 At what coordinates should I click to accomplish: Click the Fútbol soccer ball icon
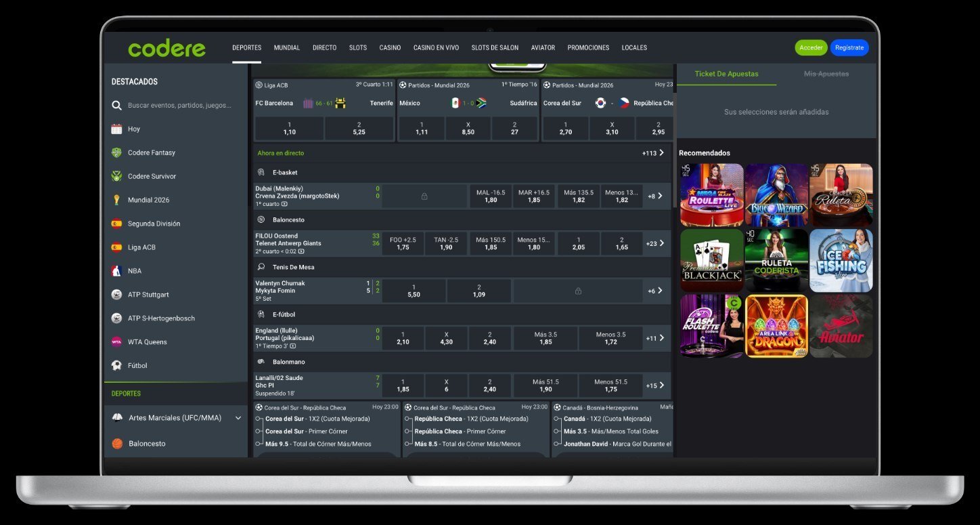tap(116, 366)
